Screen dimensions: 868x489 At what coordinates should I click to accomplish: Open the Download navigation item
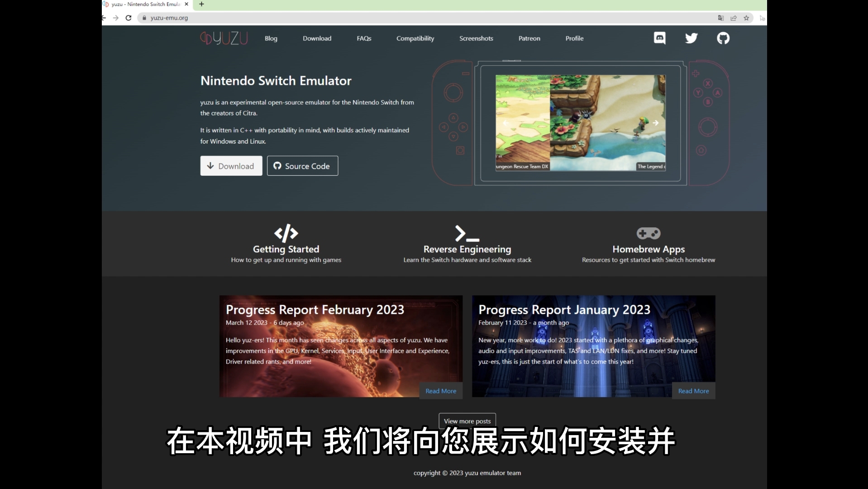[x=317, y=38]
